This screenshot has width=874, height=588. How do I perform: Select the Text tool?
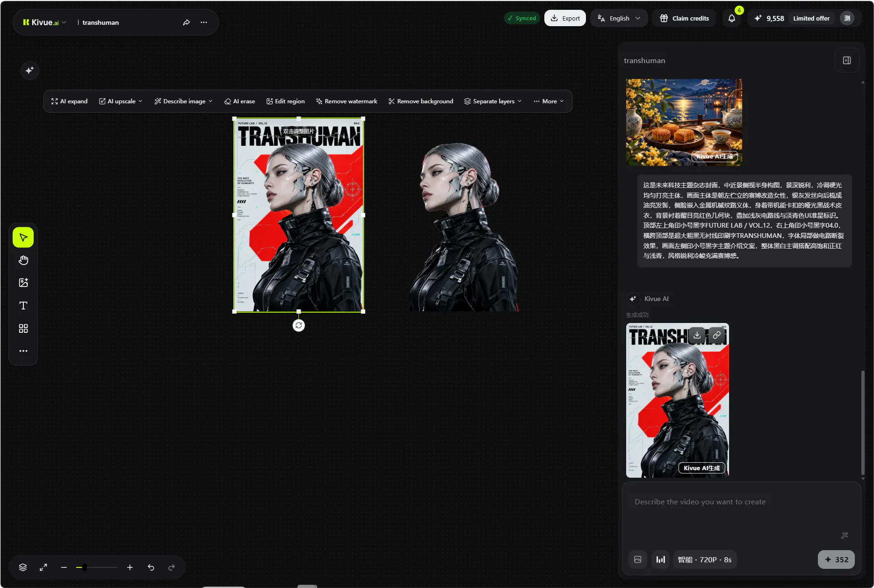(23, 306)
